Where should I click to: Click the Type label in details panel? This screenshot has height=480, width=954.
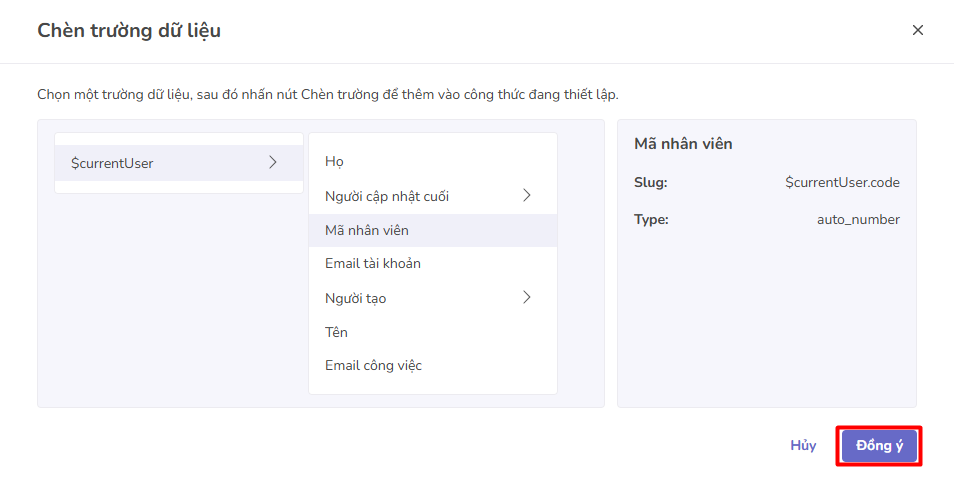[651, 220]
